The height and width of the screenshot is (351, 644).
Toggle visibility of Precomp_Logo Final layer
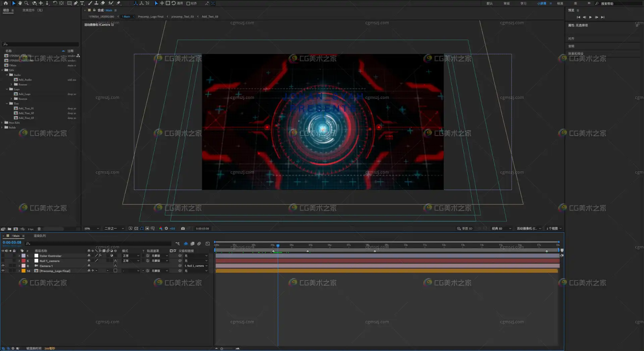coord(3,271)
